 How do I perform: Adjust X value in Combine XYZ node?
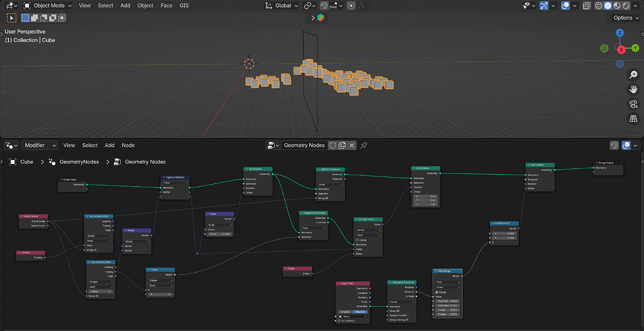[504, 234]
